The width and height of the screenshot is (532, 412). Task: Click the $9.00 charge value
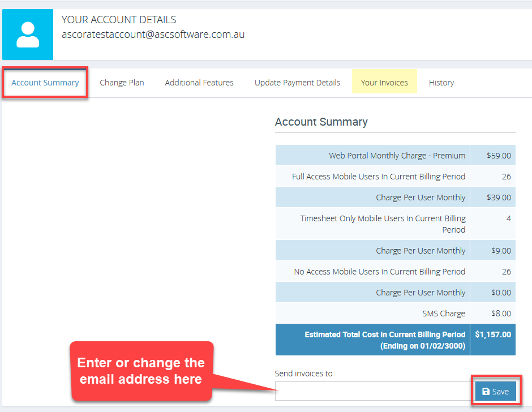[x=501, y=251]
